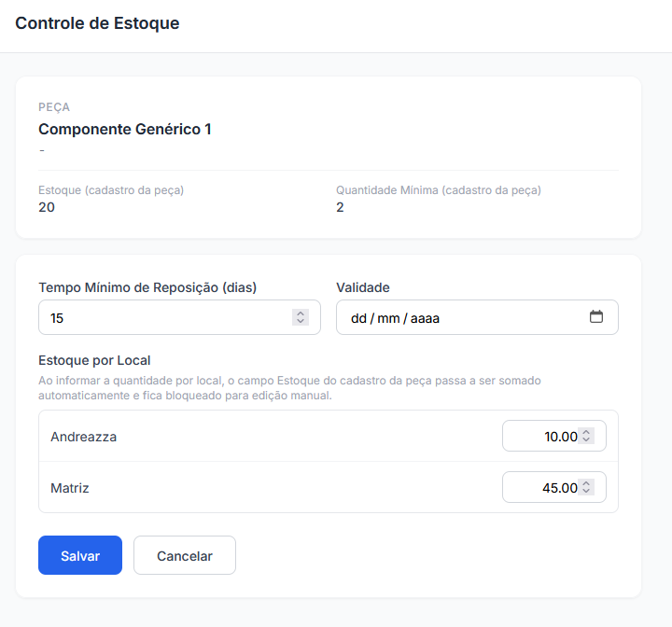Viewport: 672px width, 627px height.
Task: Increment Matriz stock quantity with up arrow
Action: point(586,483)
